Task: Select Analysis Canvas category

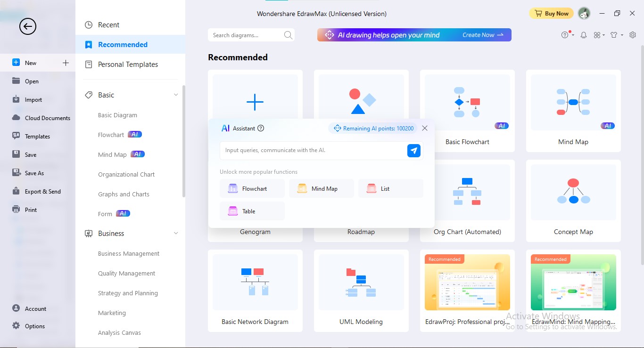Action: tap(119, 332)
